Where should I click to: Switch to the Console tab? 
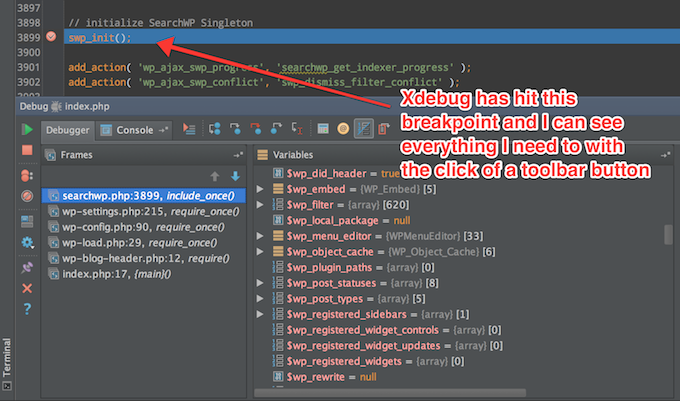point(127,130)
